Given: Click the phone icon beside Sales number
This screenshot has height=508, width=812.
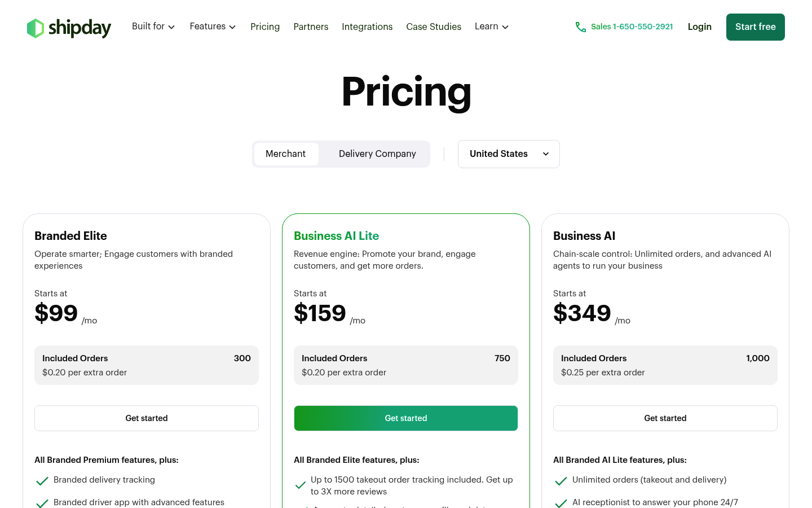Looking at the screenshot, I should tap(580, 27).
